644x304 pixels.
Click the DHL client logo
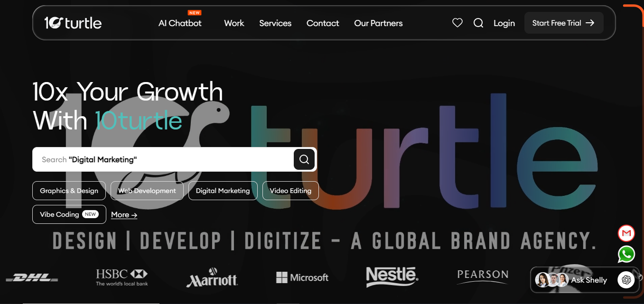(x=32, y=277)
